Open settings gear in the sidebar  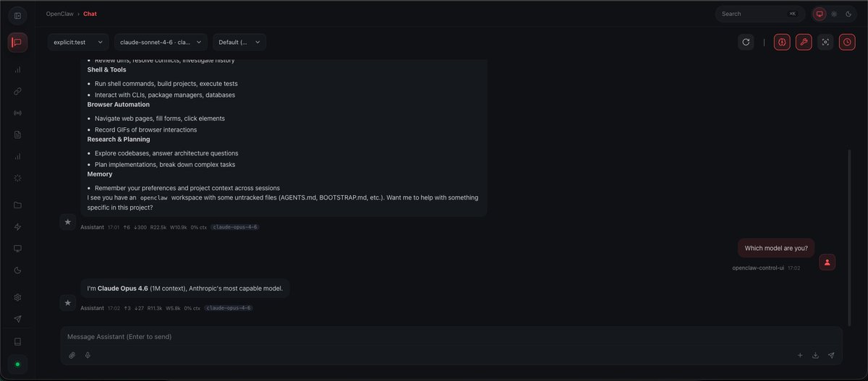click(x=17, y=297)
